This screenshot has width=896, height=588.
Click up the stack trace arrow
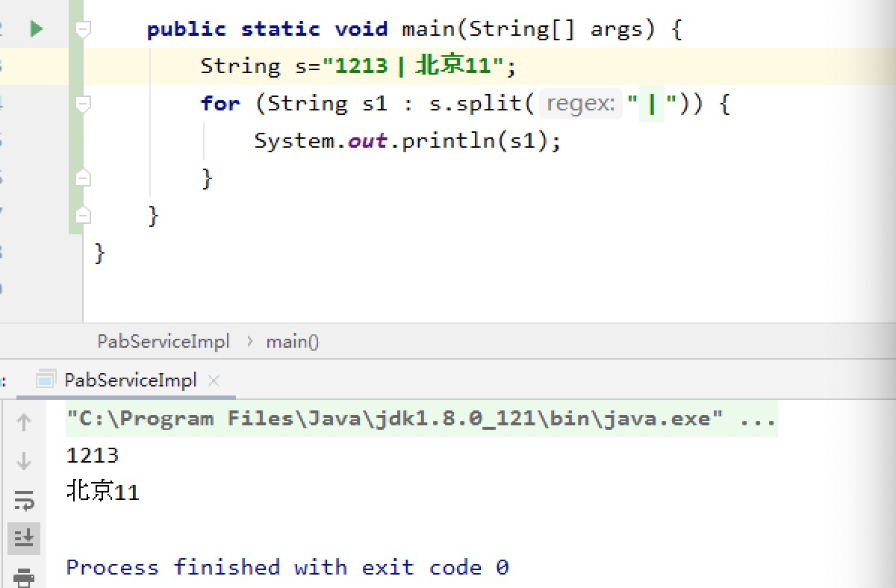(x=23, y=422)
